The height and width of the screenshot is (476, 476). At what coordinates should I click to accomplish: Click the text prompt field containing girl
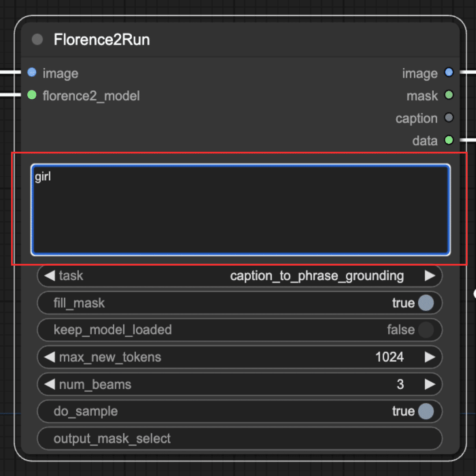tap(241, 209)
